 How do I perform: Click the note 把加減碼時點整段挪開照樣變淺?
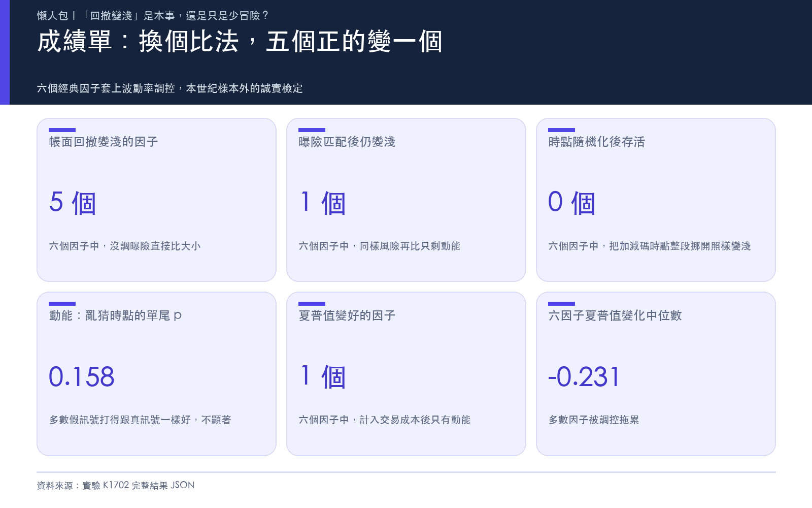pyautogui.click(x=680, y=246)
